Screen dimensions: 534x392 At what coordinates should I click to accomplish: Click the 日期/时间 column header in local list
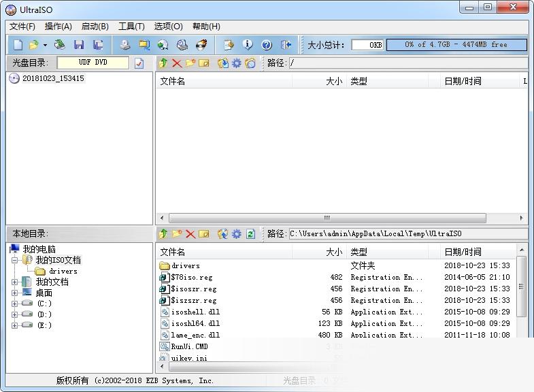point(463,252)
